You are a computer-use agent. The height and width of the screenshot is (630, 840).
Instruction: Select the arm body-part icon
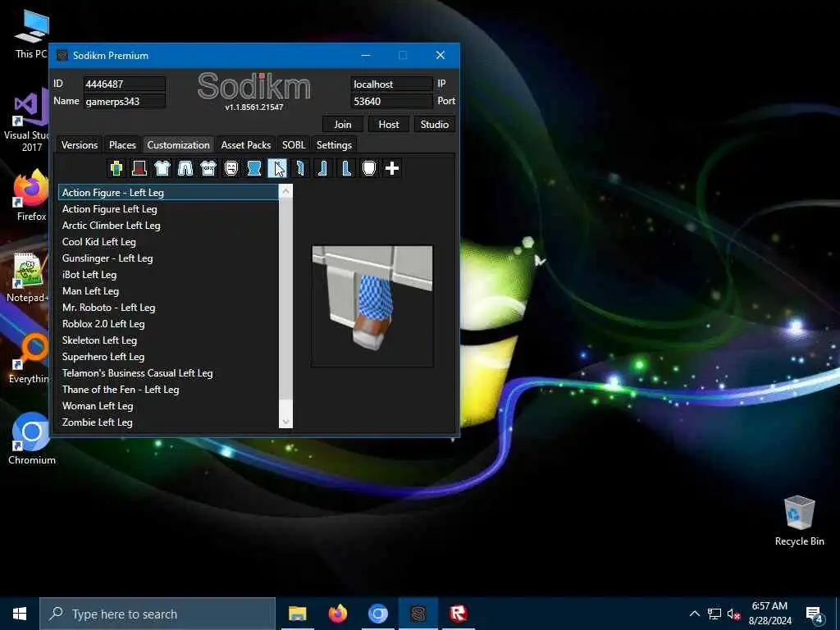click(x=300, y=168)
